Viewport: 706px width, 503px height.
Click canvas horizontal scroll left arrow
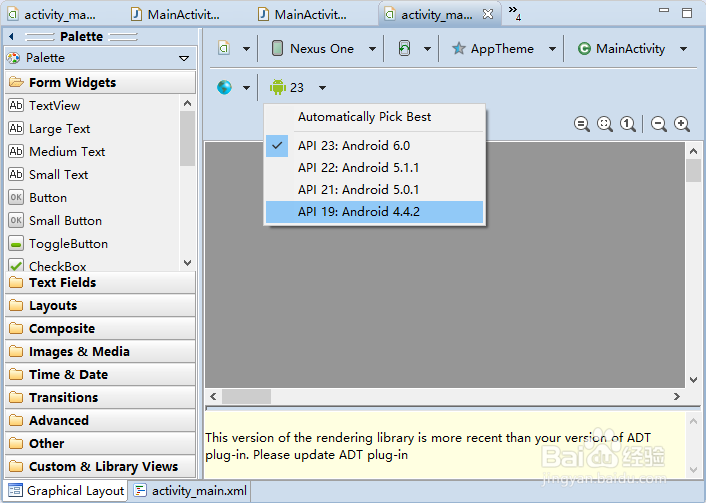click(213, 397)
